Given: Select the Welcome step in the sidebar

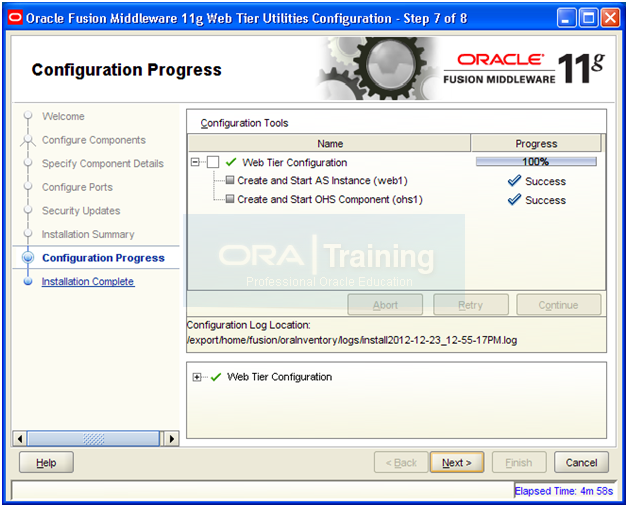Looking at the screenshot, I should pos(63,116).
